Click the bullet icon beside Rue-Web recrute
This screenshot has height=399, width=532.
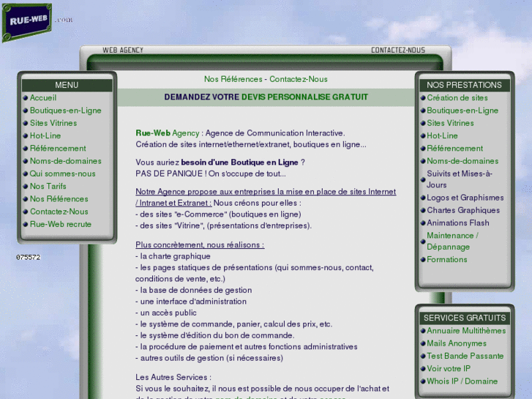(x=26, y=225)
